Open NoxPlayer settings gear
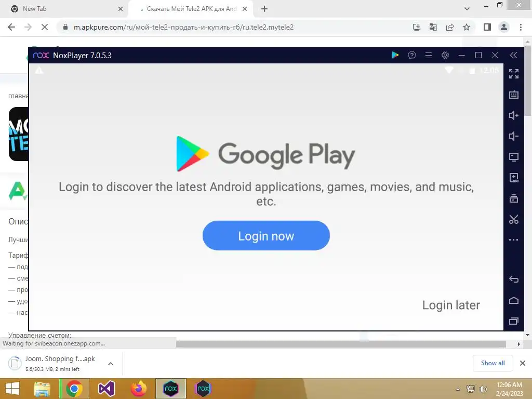The width and height of the screenshot is (532, 399). tap(445, 55)
